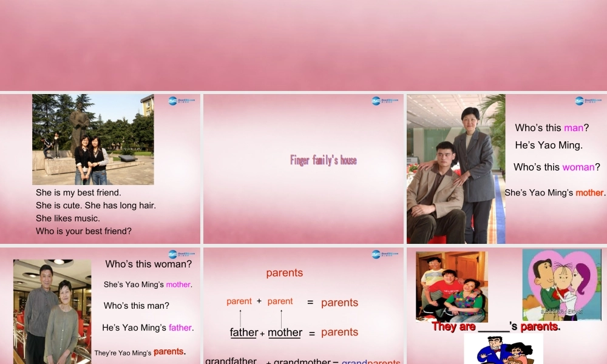Select the photo of two friends by the statue
The width and height of the screenshot is (607, 364).
tap(93, 140)
